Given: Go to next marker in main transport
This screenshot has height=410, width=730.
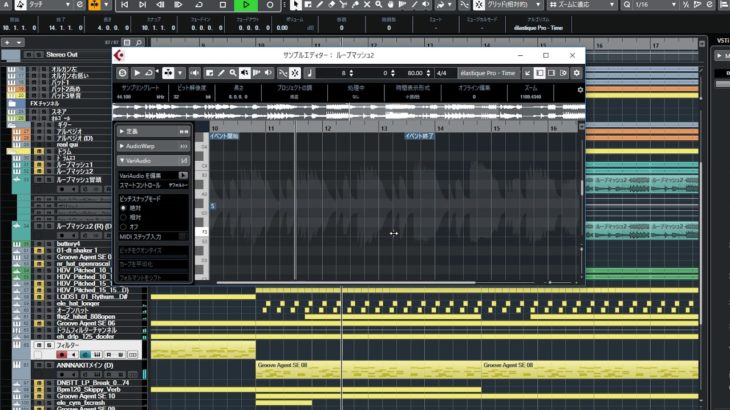Looking at the screenshot, I should tap(142, 5).
